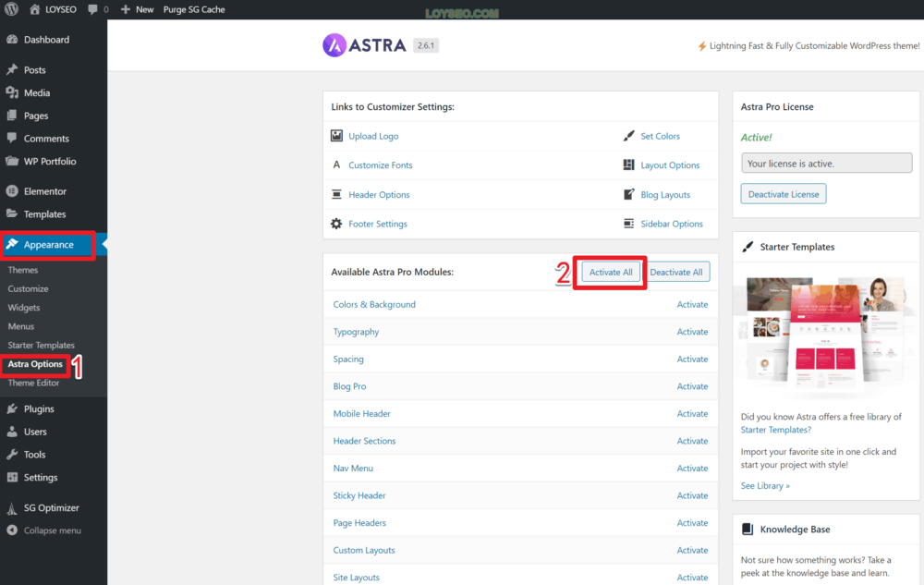Open Theme Editor submenu item
The height and width of the screenshot is (585, 924).
(x=33, y=383)
